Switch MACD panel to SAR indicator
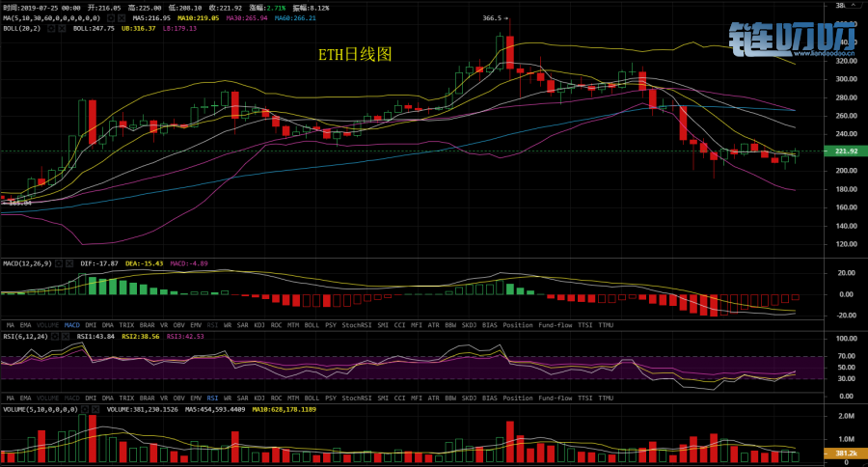The image size is (868, 467). [242, 325]
